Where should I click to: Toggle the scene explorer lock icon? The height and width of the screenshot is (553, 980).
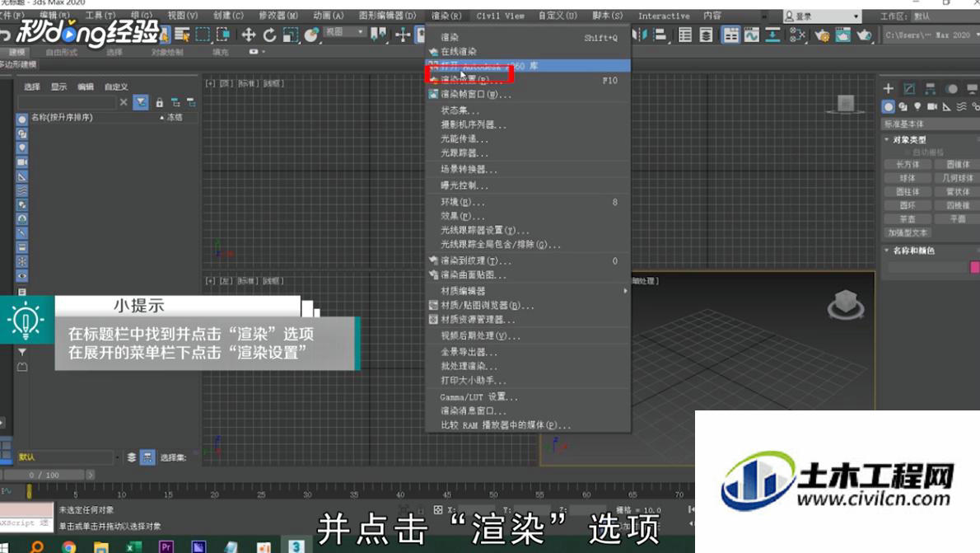[x=160, y=102]
